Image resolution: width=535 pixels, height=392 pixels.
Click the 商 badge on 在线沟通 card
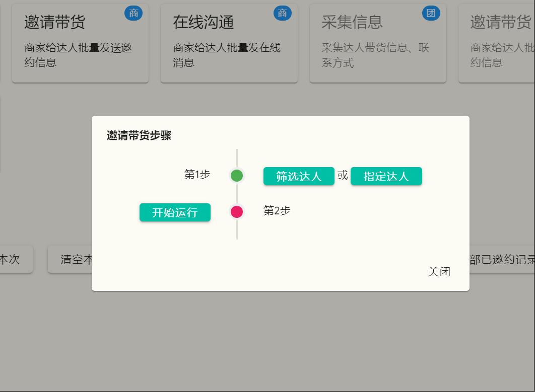(283, 13)
